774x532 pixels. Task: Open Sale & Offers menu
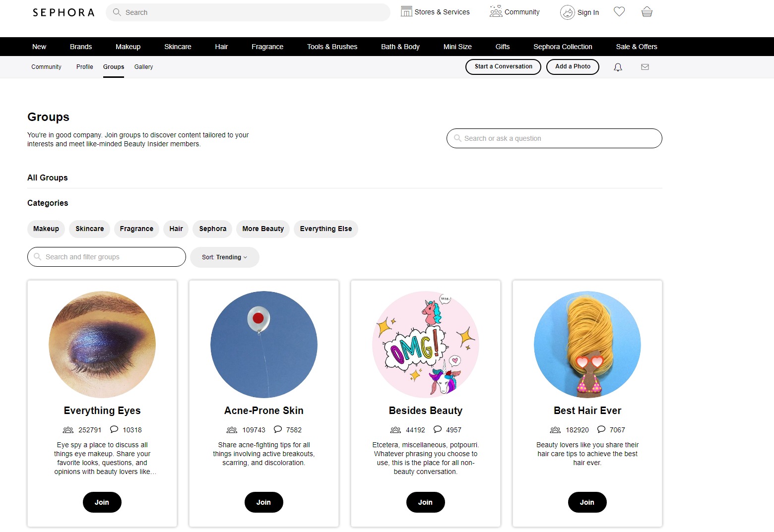(637, 47)
